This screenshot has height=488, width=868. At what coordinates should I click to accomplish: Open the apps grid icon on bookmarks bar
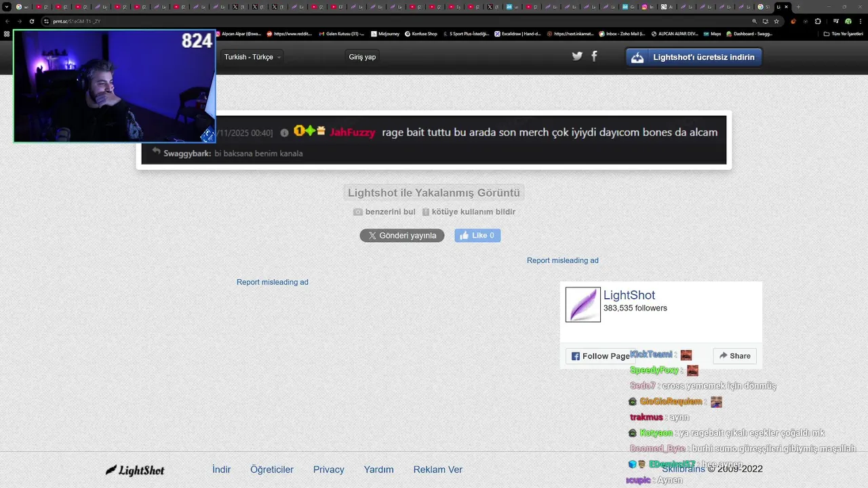point(7,33)
